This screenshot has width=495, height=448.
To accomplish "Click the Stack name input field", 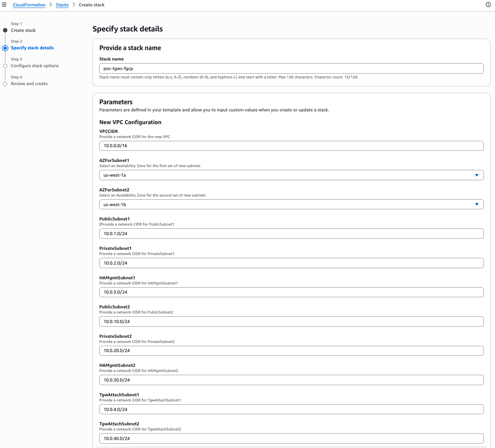I will point(291,68).
